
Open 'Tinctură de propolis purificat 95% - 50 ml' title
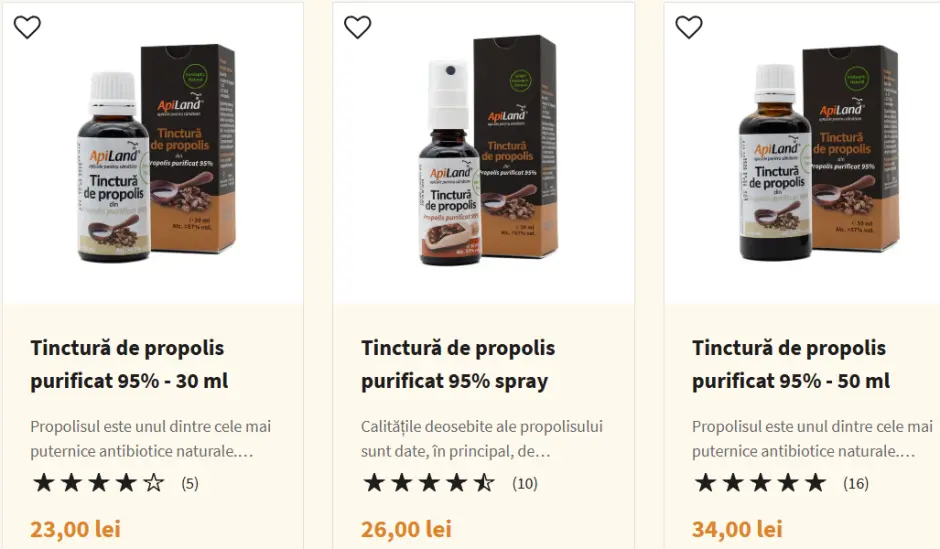click(790, 364)
